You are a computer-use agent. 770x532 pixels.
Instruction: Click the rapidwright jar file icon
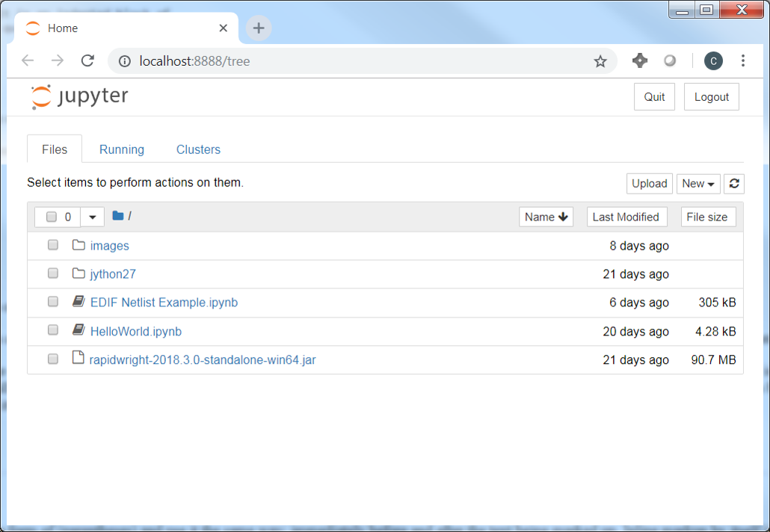(78, 357)
